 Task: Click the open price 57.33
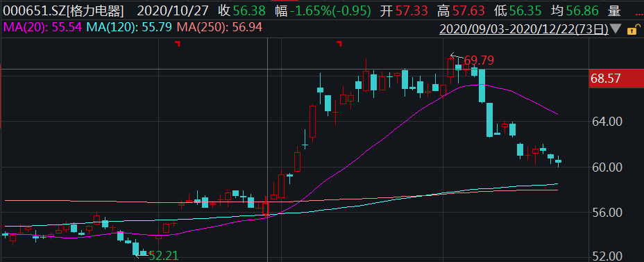[412, 11]
